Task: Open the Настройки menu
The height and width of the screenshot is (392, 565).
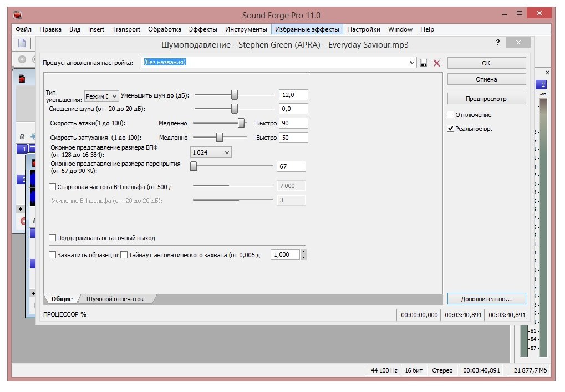Action: pyautogui.click(x=364, y=29)
